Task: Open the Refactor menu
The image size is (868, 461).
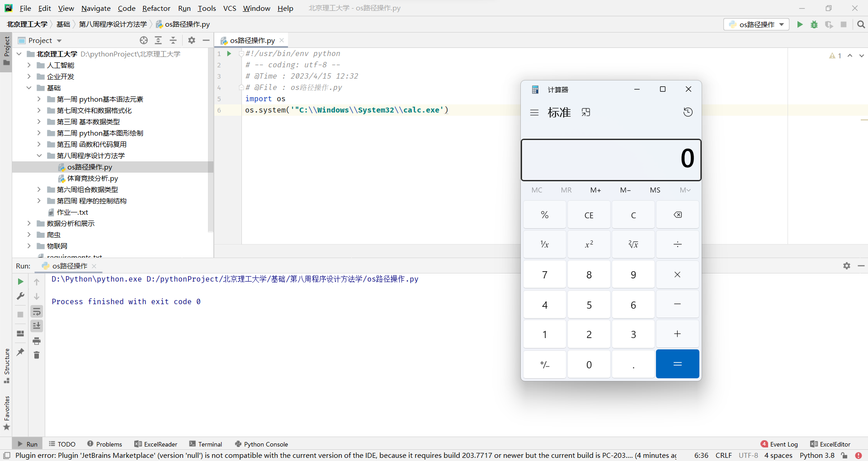Action: pyautogui.click(x=156, y=8)
